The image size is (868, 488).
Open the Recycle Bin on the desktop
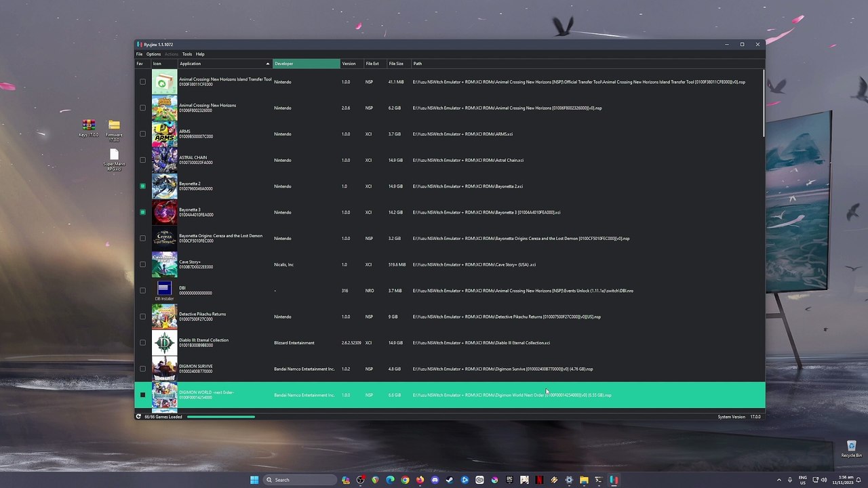point(851,449)
